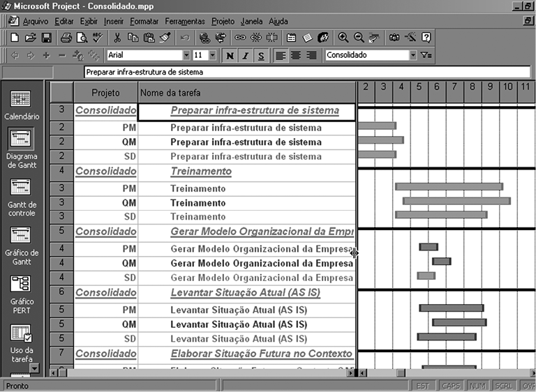Show subtasks with the plus icon
536x392 pixels.
(x=46, y=55)
